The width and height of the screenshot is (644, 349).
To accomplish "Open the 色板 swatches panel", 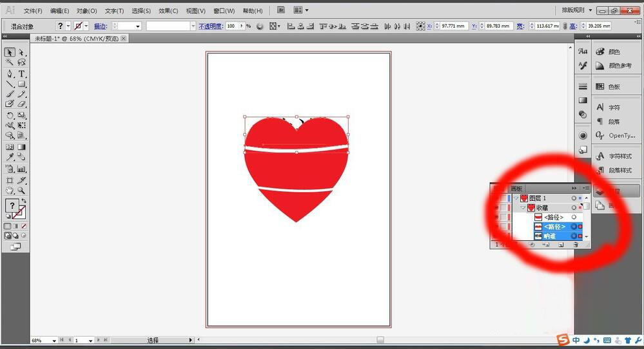I will (614, 86).
